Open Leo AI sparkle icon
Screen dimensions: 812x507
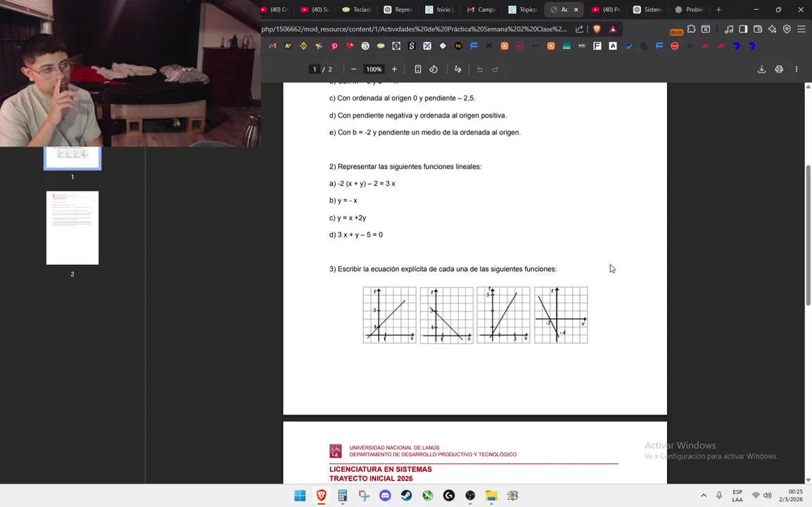click(x=772, y=29)
